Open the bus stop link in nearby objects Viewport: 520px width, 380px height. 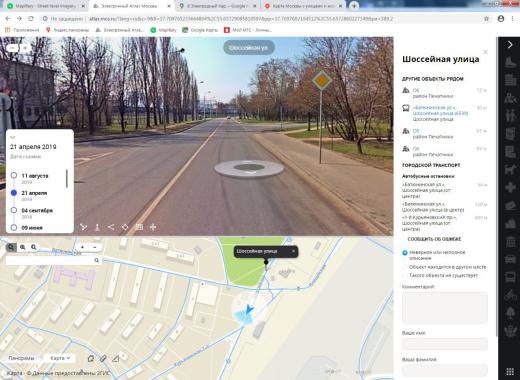(x=440, y=113)
